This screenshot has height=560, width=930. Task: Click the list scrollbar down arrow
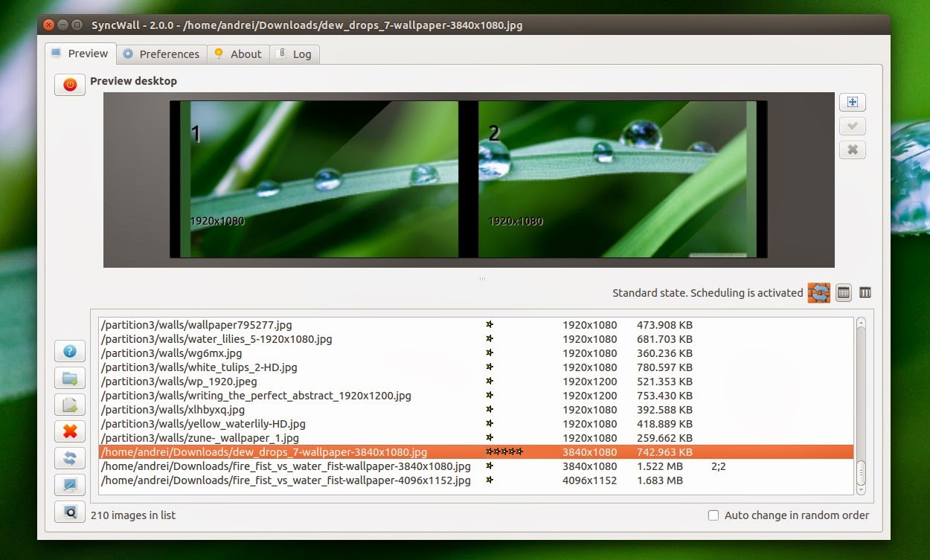(x=862, y=490)
